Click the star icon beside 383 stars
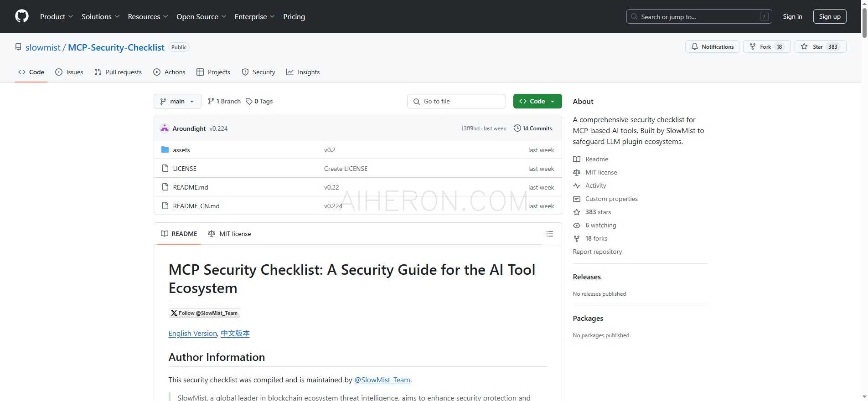This screenshot has height=401, width=868. (x=577, y=212)
